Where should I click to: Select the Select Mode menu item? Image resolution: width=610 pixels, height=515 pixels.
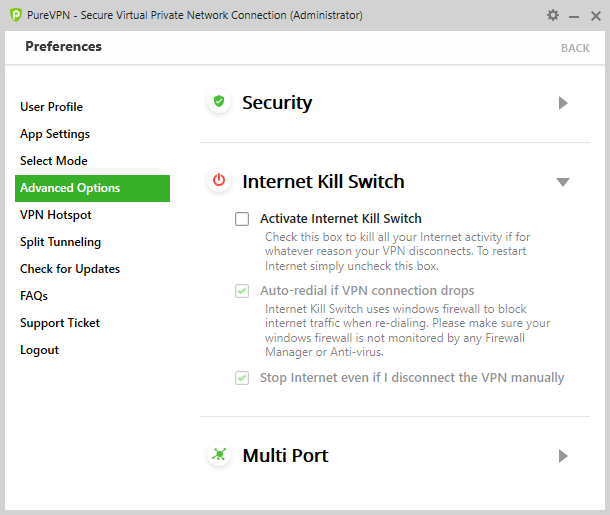(x=54, y=161)
